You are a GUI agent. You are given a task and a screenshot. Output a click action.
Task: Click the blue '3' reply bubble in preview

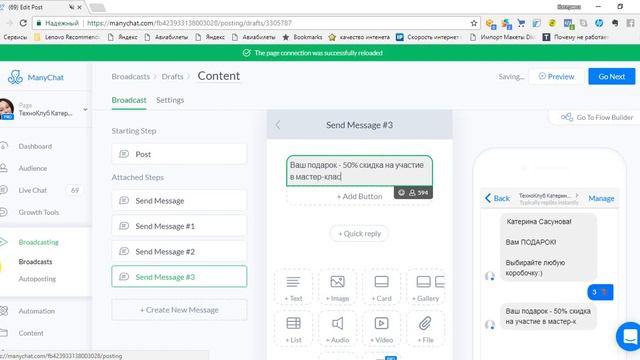pyautogui.click(x=600, y=292)
